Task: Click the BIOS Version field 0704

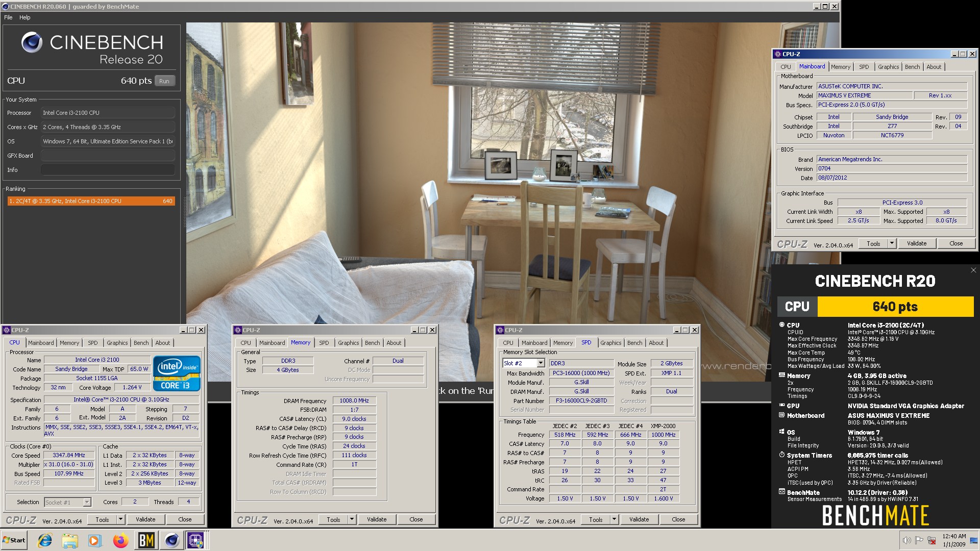Action: pos(892,168)
